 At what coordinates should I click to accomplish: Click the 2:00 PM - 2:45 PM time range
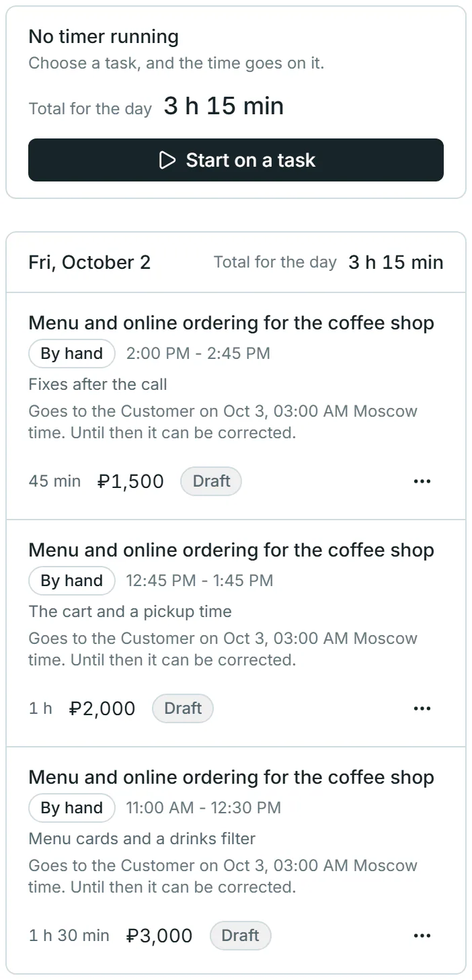click(198, 354)
